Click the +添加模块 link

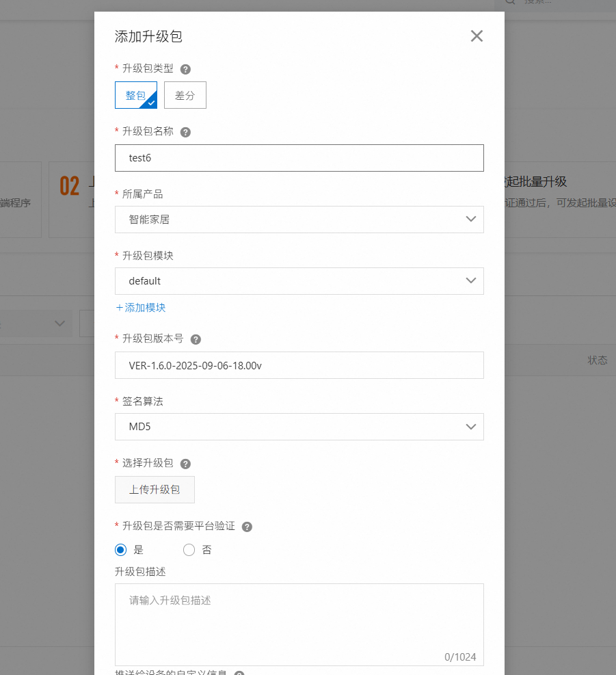[141, 308]
